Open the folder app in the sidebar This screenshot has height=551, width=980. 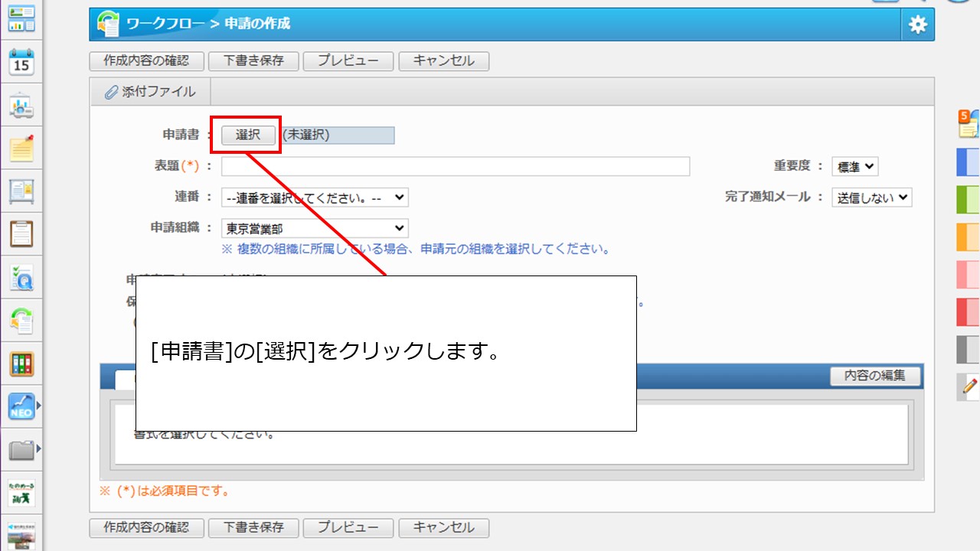tap(21, 450)
